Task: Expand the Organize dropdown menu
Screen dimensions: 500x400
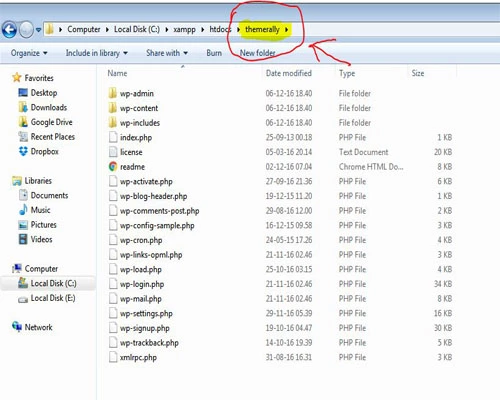Action: pyautogui.click(x=29, y=53)
